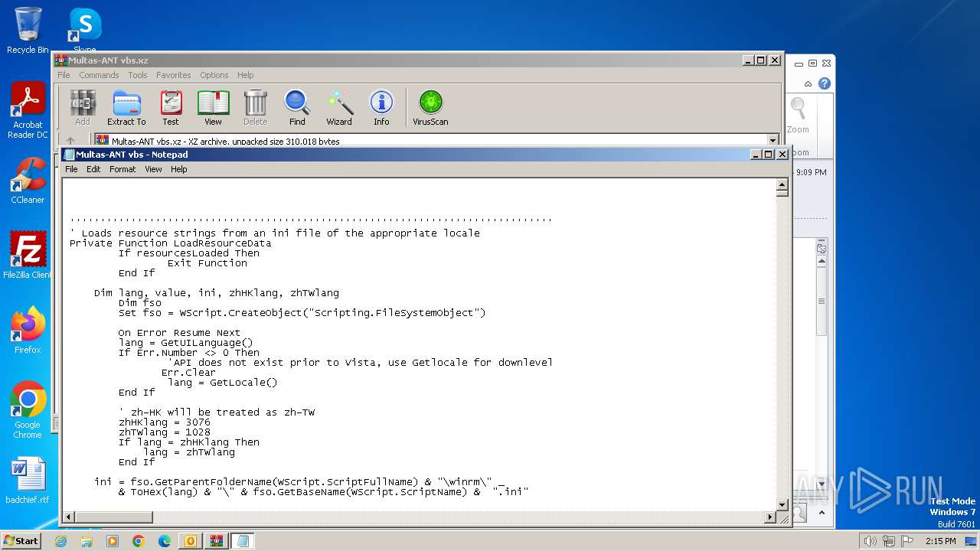Run Test on the archive

click(x=171, y=107)
